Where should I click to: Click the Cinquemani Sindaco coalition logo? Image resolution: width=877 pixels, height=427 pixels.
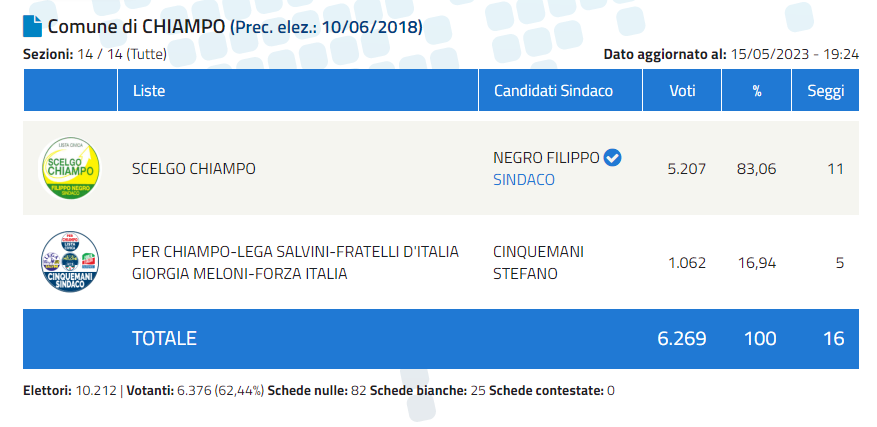(x=70, y=262)
